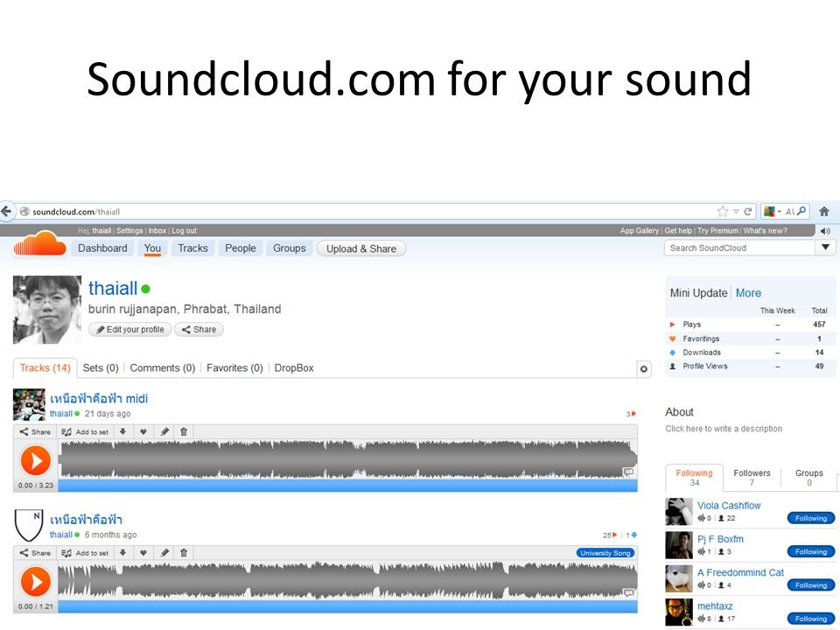Click Share on the midi track toolbar
This screenshot has width=840, height=630.
pyautogui.click(x=35, y=431)
